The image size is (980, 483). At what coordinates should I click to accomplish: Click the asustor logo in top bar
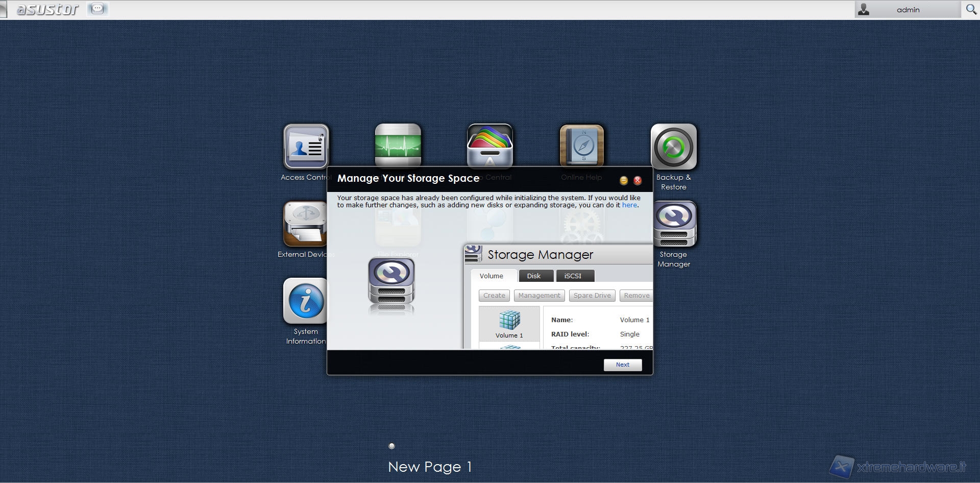pyautogui.click(x=47, y=9)
